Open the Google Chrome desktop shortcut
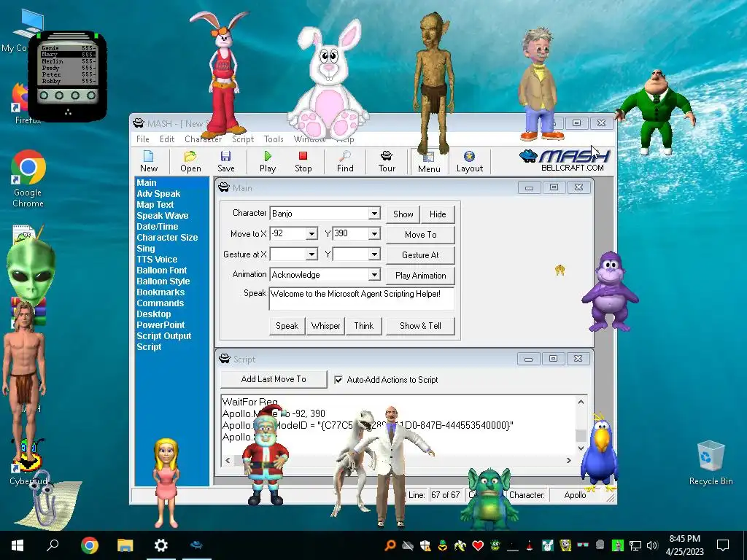Viewport: 747px width, 560px height. click(28, 179)
